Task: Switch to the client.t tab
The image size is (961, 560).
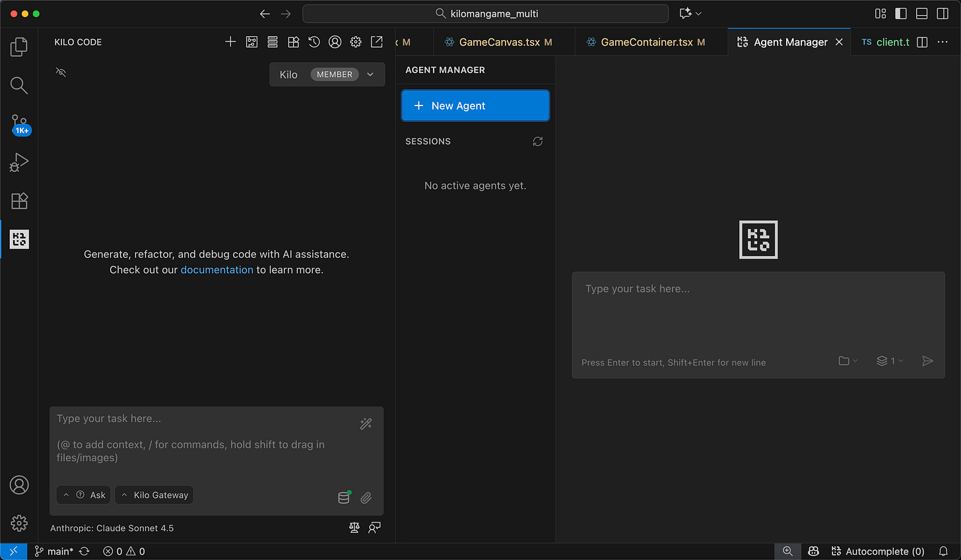Action: pyautogui.click(x=885, y=42)
